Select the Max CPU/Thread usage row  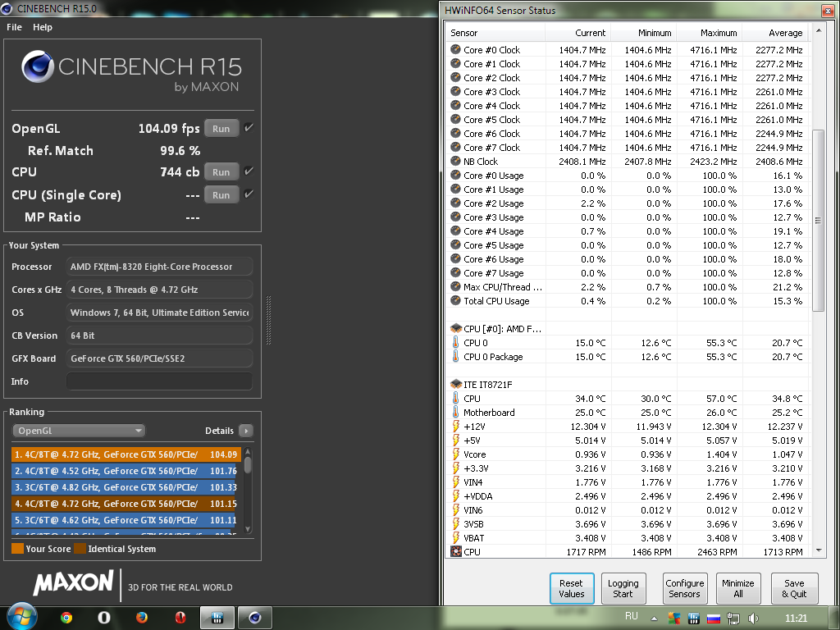(628, 286)
